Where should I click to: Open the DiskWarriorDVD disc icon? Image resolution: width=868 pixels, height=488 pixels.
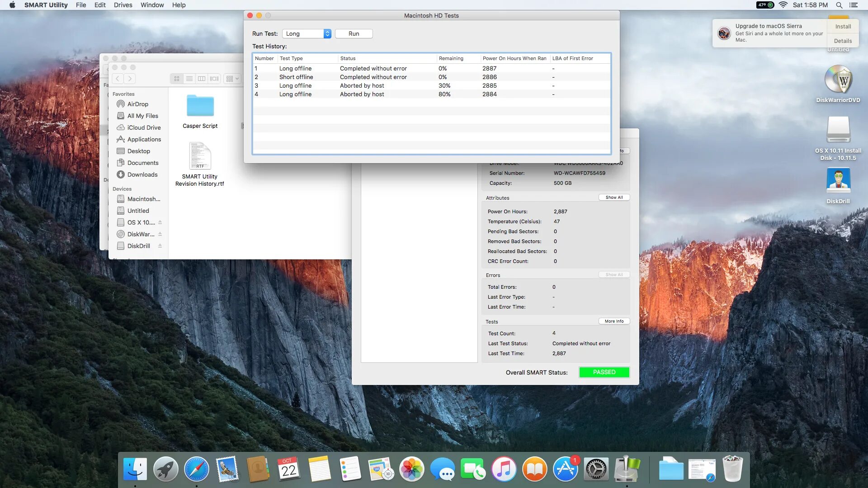coord(838,80)
